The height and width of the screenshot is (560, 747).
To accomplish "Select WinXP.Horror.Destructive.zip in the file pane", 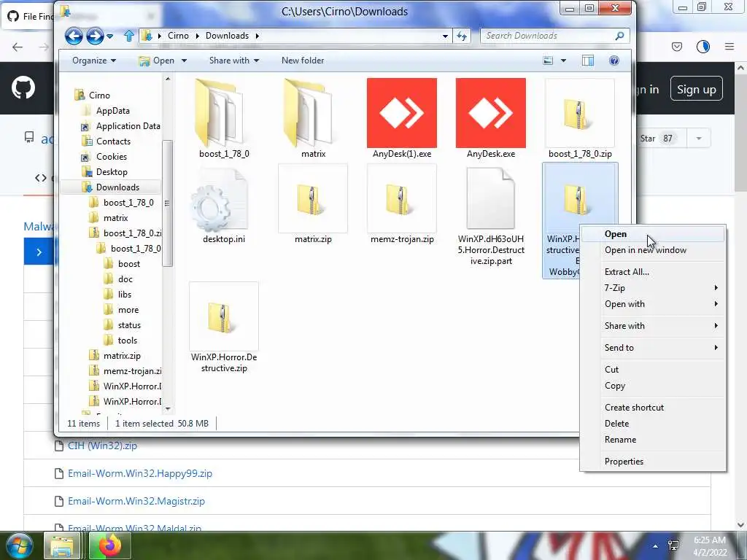I will [224, 329].
